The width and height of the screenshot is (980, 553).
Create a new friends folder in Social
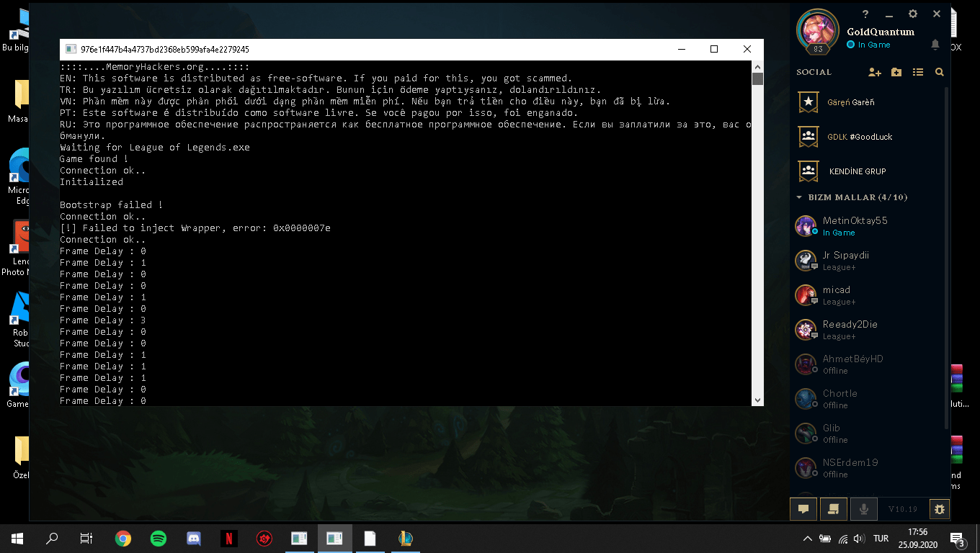pyautogui.click(x=896, y=72)
